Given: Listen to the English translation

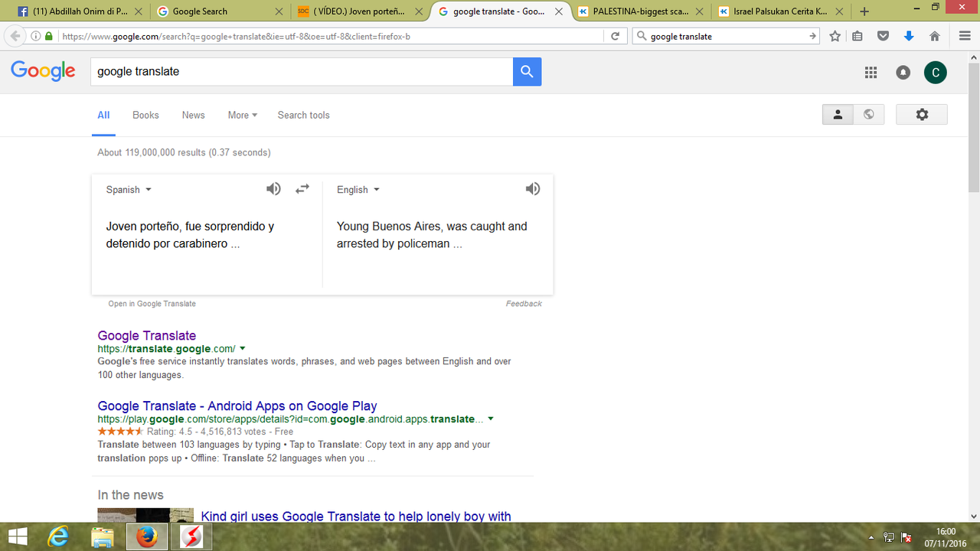Looking at the screenshot, I should [533, 189].
